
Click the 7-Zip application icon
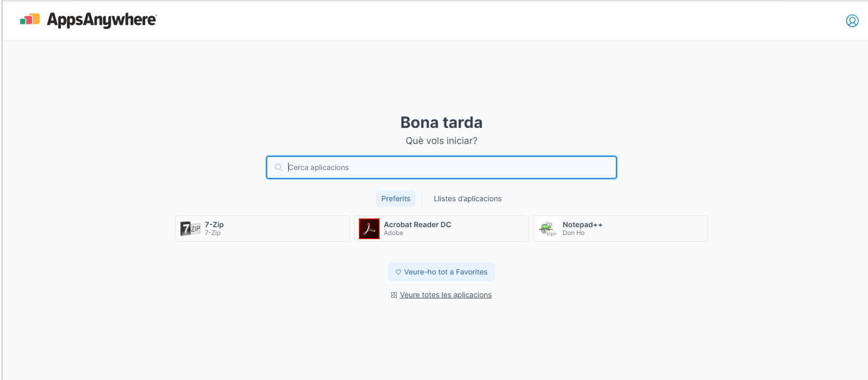tap(190, 229)
